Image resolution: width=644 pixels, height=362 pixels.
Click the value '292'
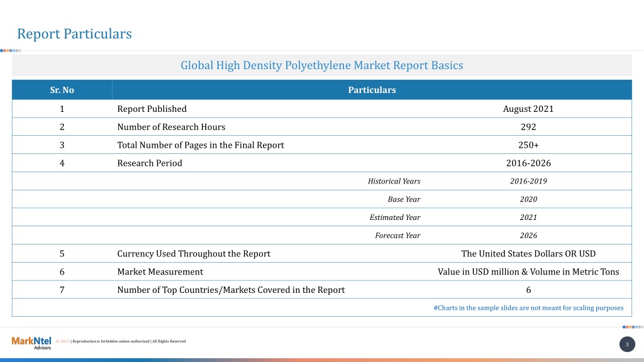(528, 127)
